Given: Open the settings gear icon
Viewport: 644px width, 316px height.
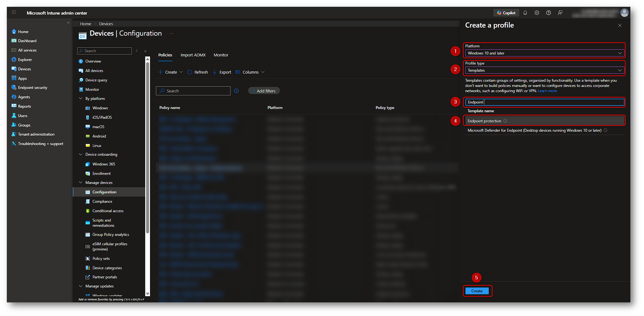Looking at the screenshot, I should tap(537, 13).
